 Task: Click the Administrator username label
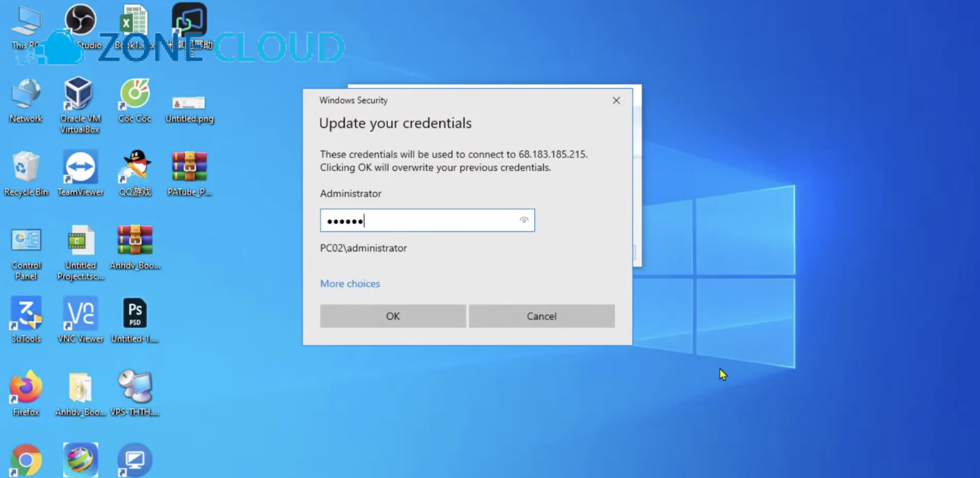[x=351, y=194]
